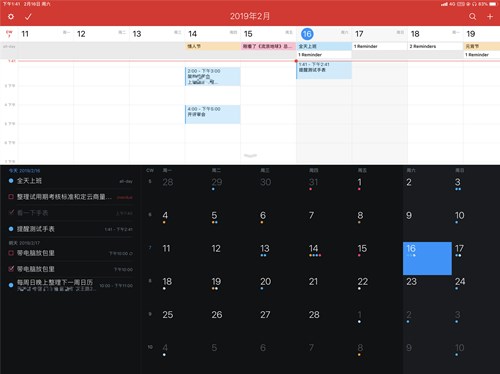Image resolution: width=500 pixels, height=374 pixels.
Task: Open the 元宵节 all-day event
Action: [482, 46]
